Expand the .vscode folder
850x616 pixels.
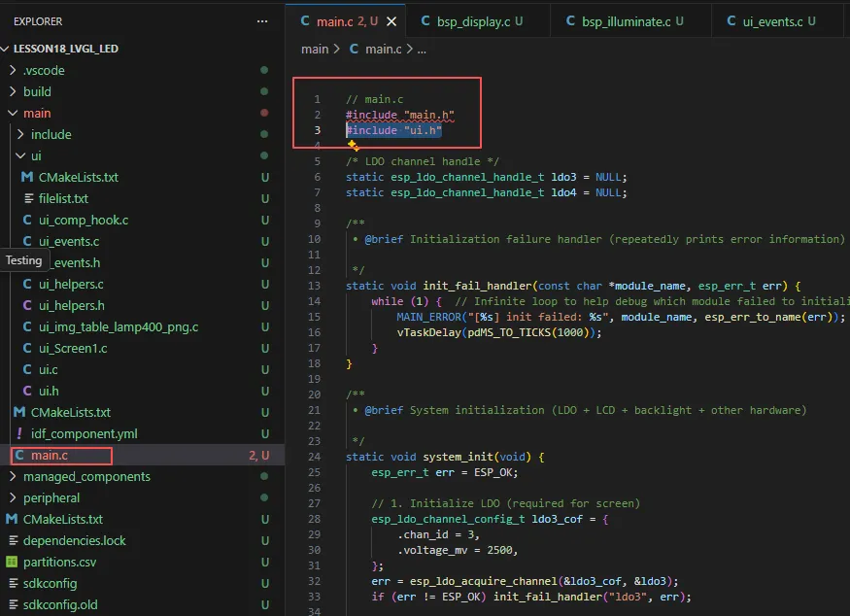[x=42, y=70]
